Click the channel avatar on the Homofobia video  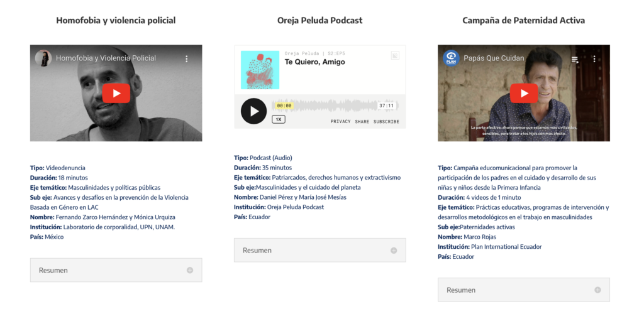[x=43, y=58]
